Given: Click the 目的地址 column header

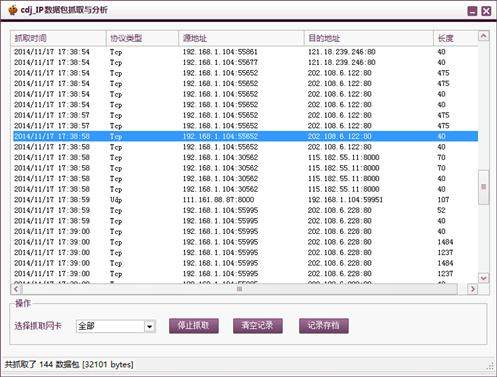Looking at the screenshot, I should (x=369, y=38).
